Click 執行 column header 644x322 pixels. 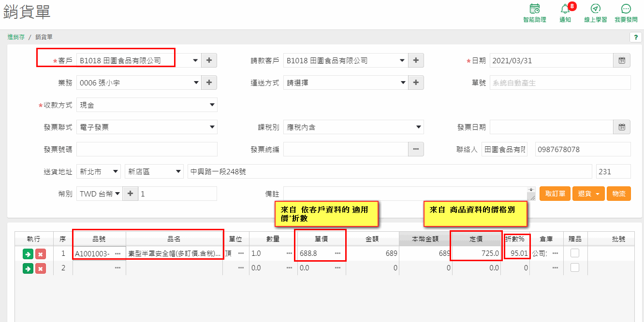point(34,239)
